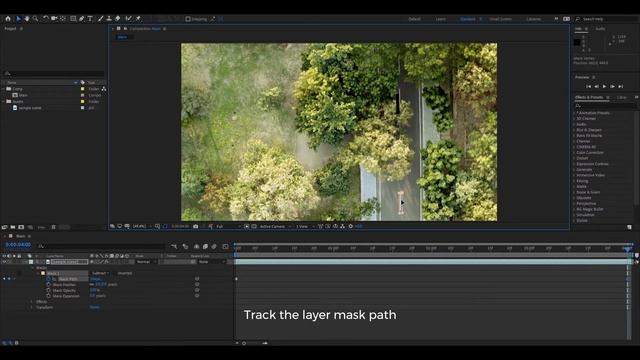The height and width of the screenshot is (360, 640).
Task: Select the Zoom magnifier tool
Action: (x=36, y=18)
